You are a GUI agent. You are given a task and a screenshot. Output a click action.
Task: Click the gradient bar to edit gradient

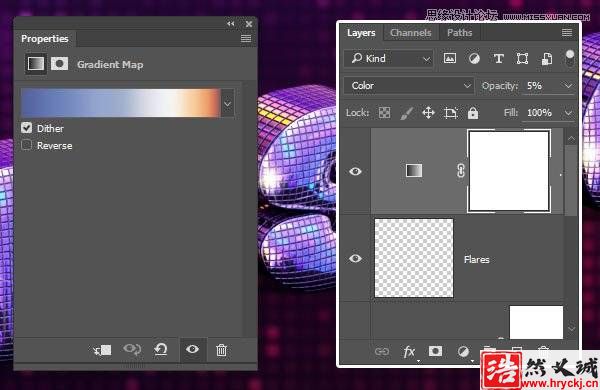tap(121, 103)
